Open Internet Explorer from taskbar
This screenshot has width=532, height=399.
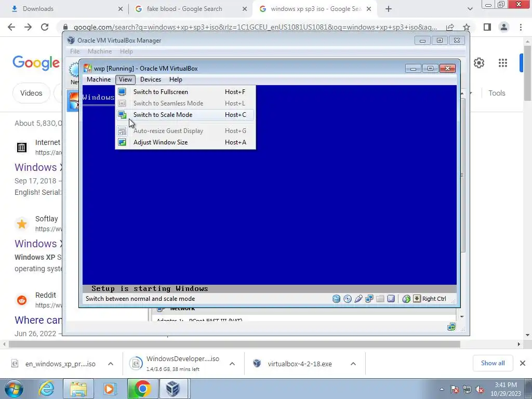[x=46, y=389]
